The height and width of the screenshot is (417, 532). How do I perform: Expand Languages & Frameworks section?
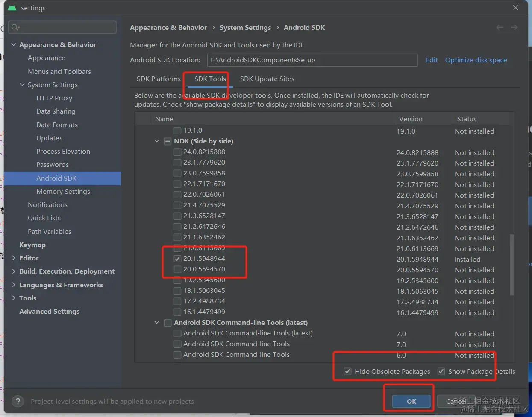pos(14,285)
